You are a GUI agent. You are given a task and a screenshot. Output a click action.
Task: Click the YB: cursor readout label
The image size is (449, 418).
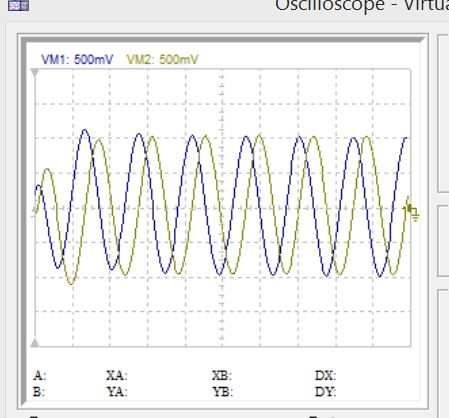coord(223,392)
